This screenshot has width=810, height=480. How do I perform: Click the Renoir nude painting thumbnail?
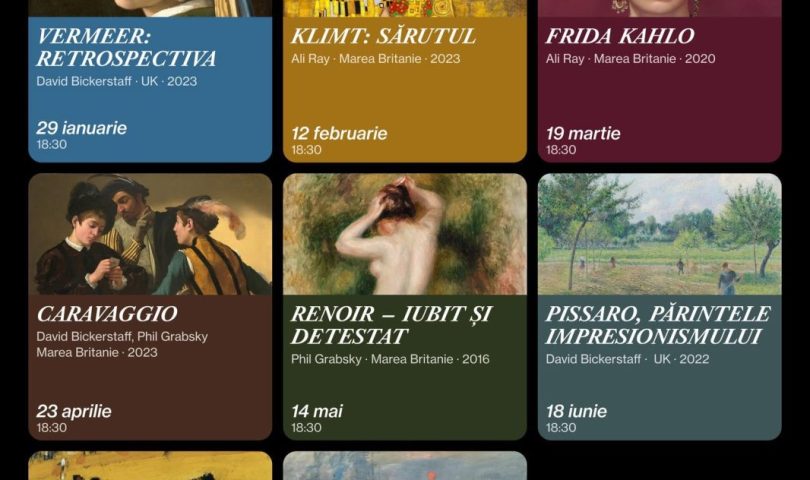coord(405,234)
